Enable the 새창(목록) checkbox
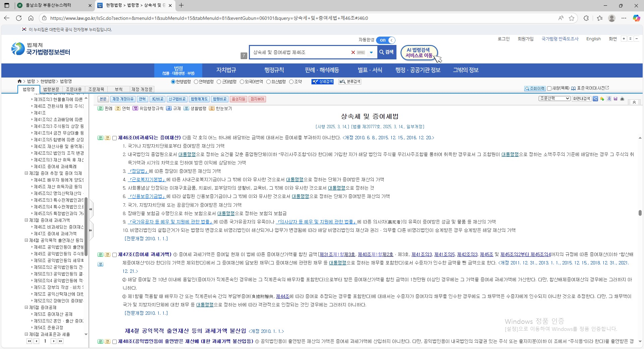 (549, 88)
